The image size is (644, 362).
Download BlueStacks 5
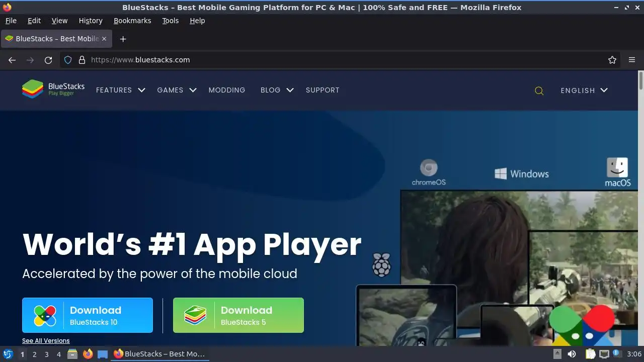238,315
